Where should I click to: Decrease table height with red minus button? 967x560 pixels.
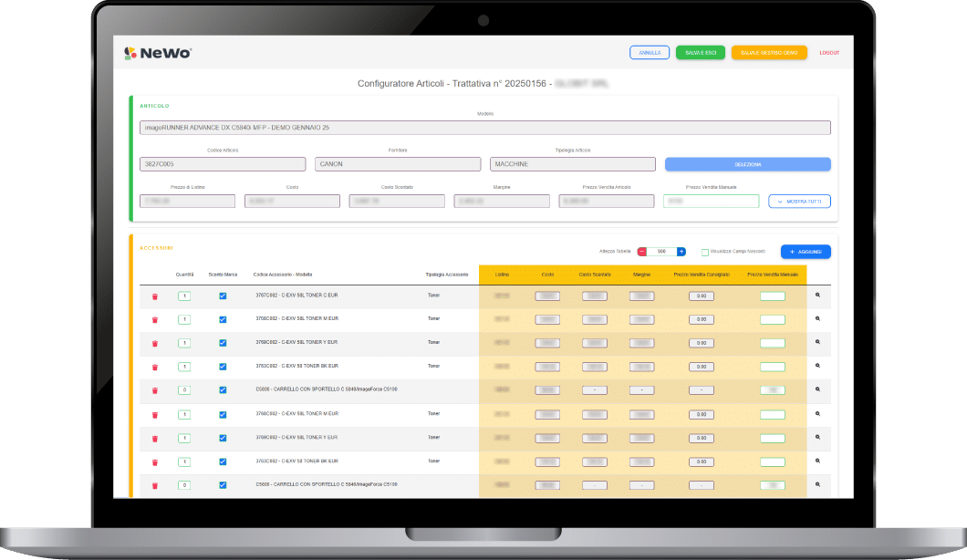[x=642, y=252]
